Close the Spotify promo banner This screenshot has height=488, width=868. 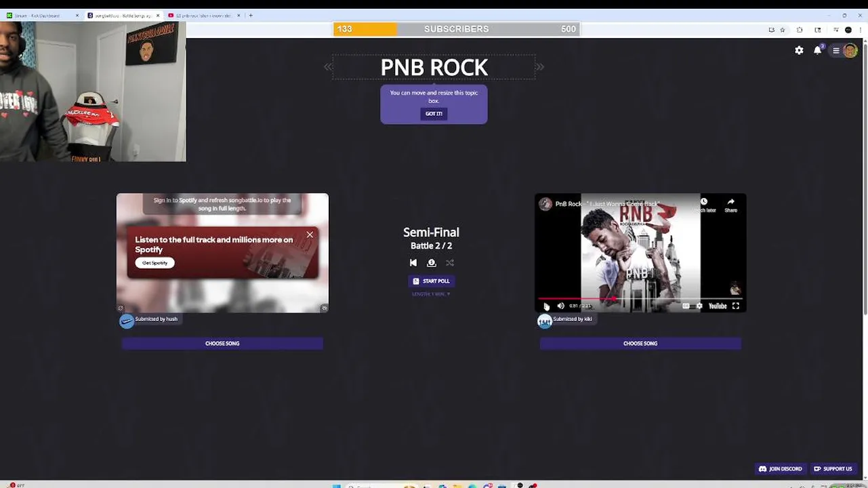(310, 235)
